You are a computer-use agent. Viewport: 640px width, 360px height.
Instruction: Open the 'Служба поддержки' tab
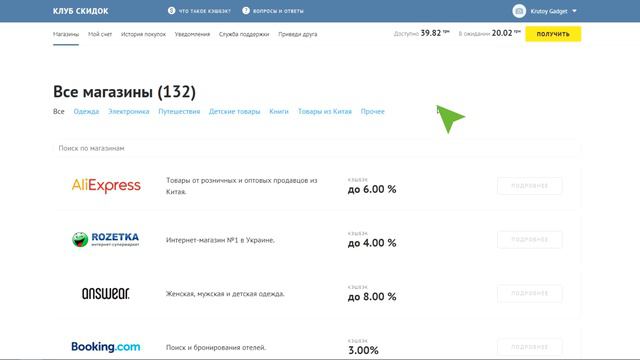click(244, 34)
